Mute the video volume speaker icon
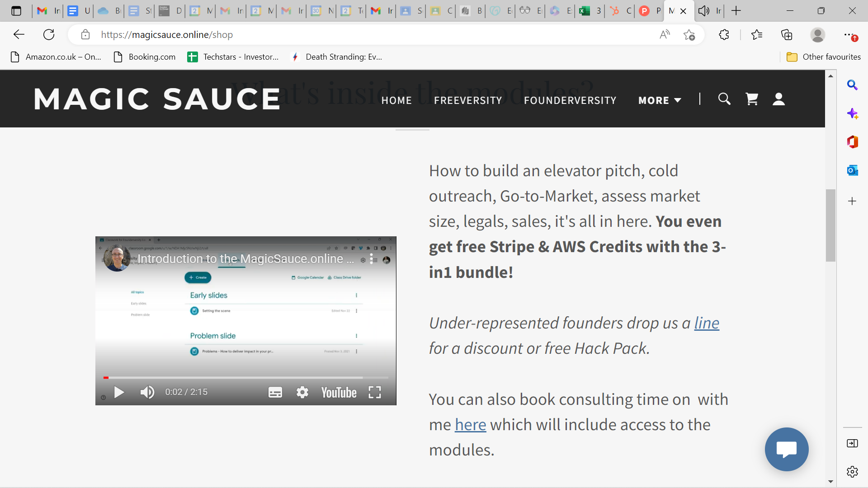The image size is (868, 488). [x=147, y=392]
